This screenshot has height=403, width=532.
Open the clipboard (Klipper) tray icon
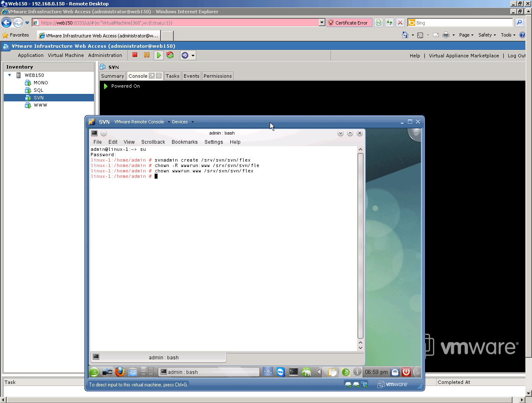tap(332, 372)
